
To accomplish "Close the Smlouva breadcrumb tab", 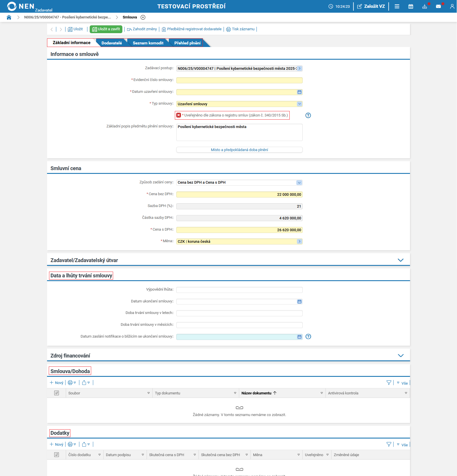I will [143, 17].
